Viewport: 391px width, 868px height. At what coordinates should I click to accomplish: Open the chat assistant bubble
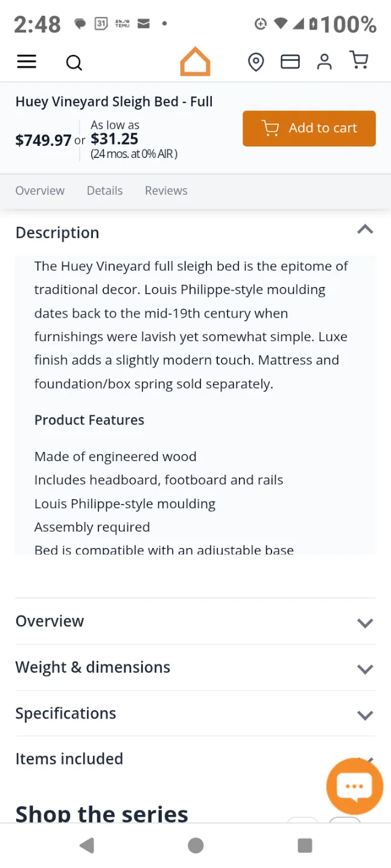[x=354, y=785]
